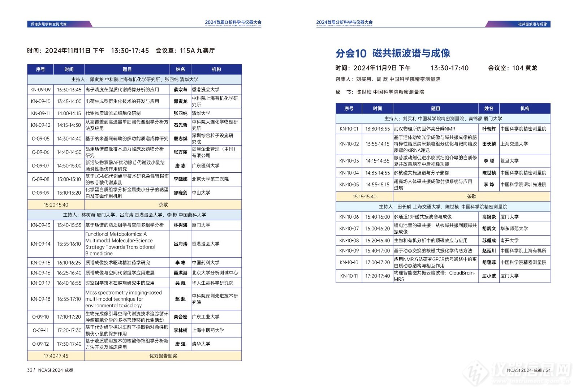Click the left table's tea break time '15:20-15:40'

coord(56,205)
